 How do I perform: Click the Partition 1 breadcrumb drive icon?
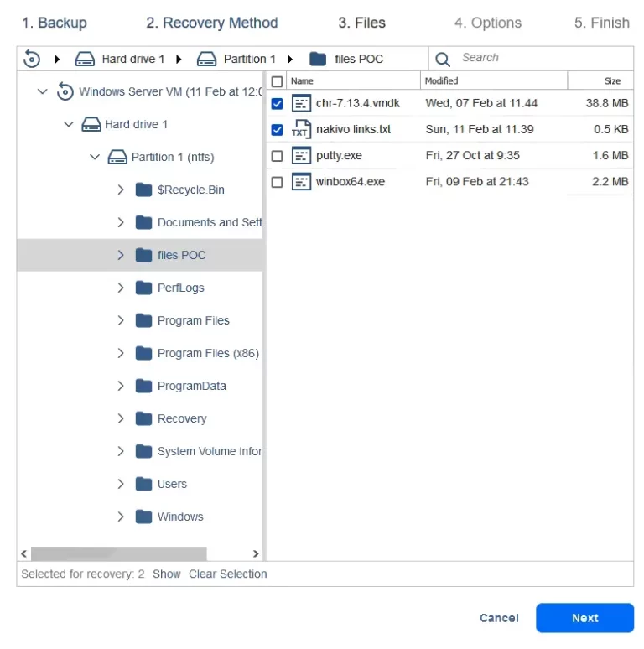pos(206,59)
